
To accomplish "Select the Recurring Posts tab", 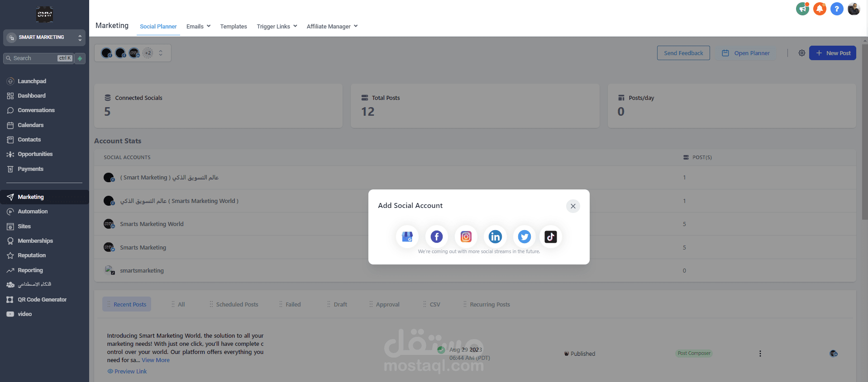I will coord(487,304).
